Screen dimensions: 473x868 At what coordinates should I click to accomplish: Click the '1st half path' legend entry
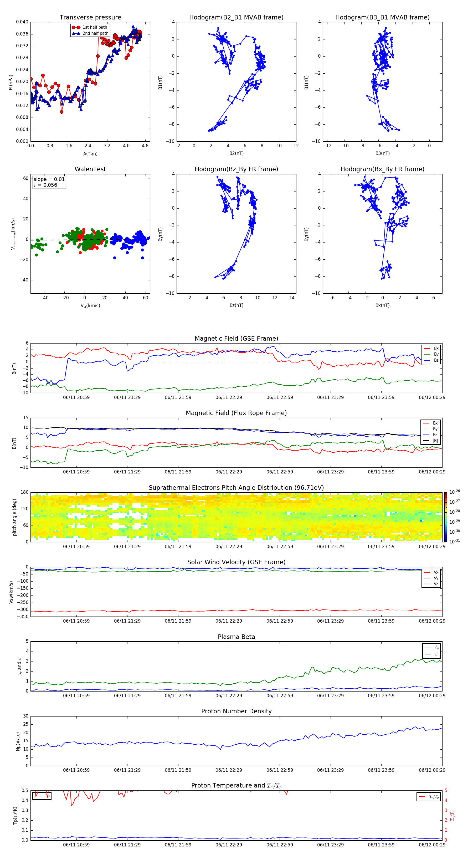(x=90, y=27)
